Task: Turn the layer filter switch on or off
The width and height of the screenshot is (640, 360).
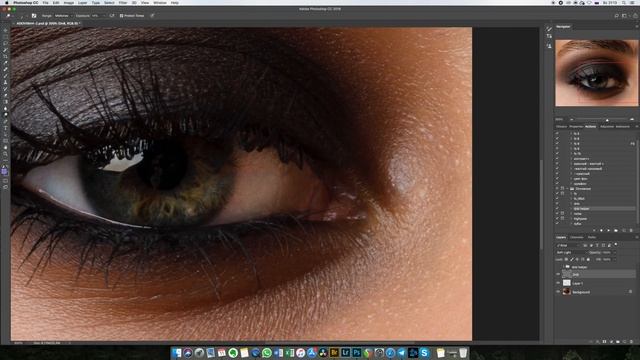Action: pyautogui.click(x=616, y=245)
